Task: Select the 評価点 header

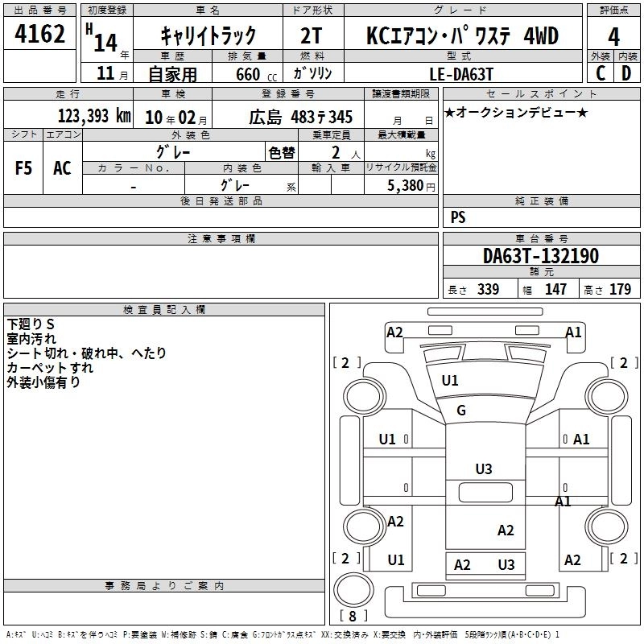Action: point(613,10)
